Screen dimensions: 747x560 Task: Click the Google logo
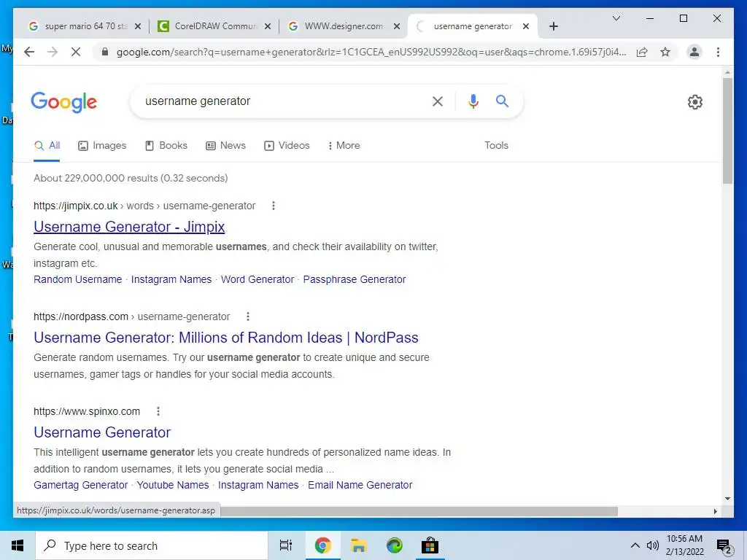(x=64, y=102)
